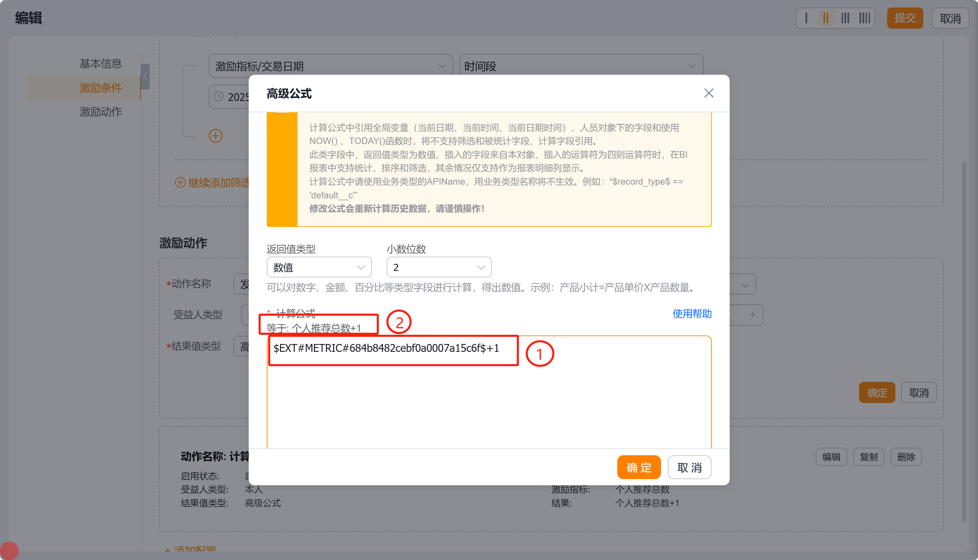Screen dimensions: 978x560
Task: Switch to 激励动作 tab in sidebar
Action: tap(100, 112)
